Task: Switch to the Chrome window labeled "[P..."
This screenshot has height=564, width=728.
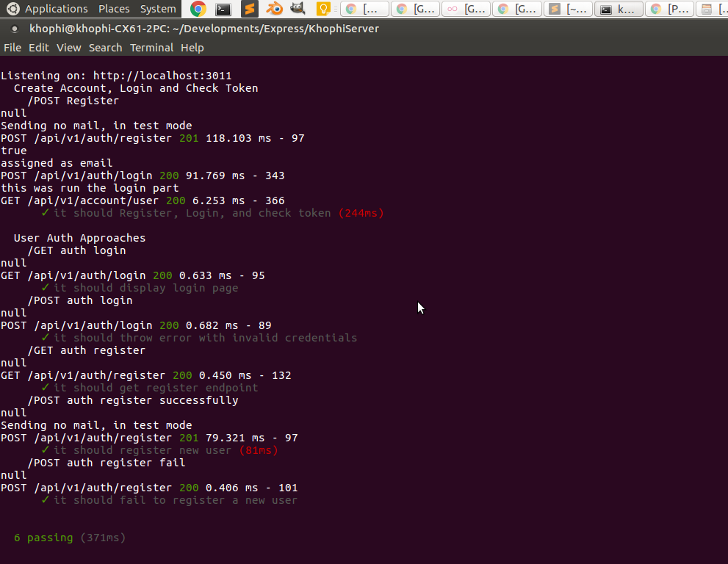Action: pyautogui.click(x=669, y=9)
